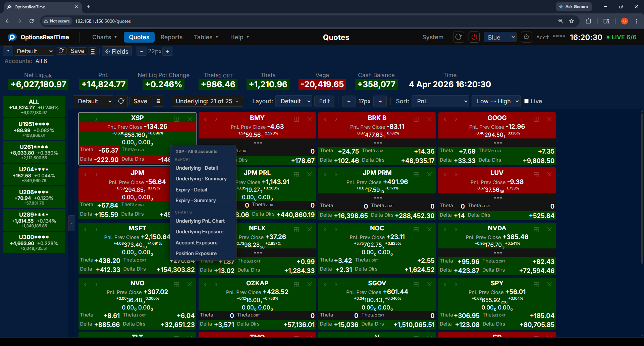Viewport: 644px width, 346px height.
Task: Close the JPM PRM card
Action: pos(429,174)
